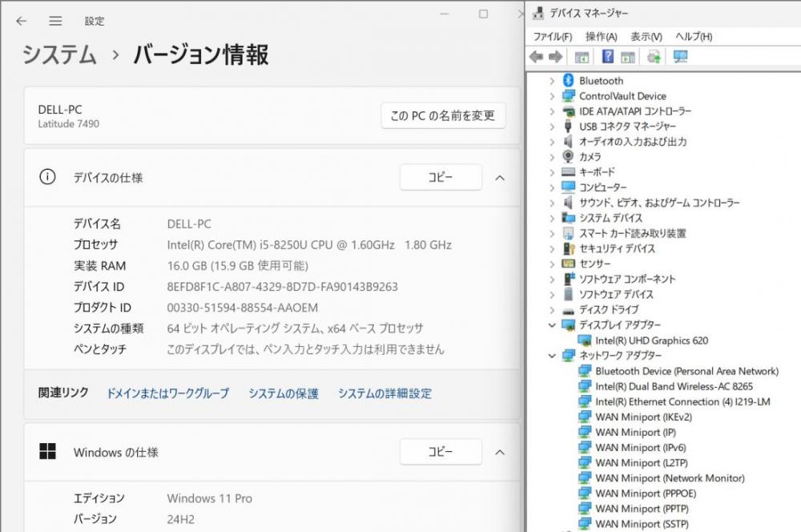This screenshot has width=801, height=532.
Task: Select WAN Miniport (L2TP)
Action: (x=642, y=463)
